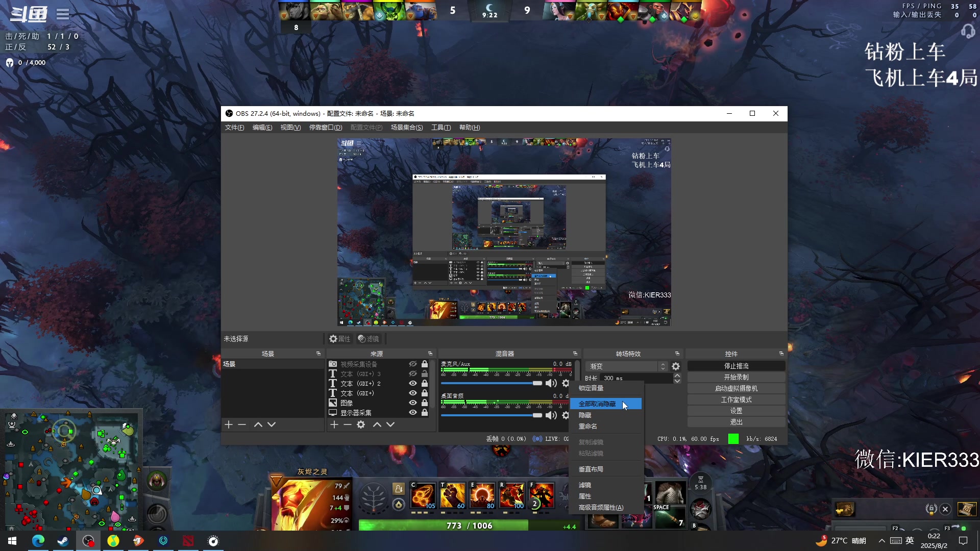The width and height of the screenshot is (980, 551).
Task: Show the hidden 文本 (GDI+) 3 source
Action: (413, 373)
